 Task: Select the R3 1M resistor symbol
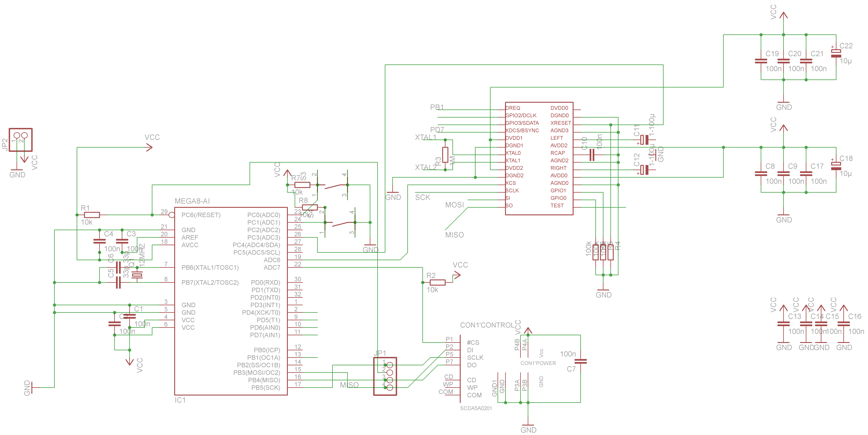[x=445, y=155]
